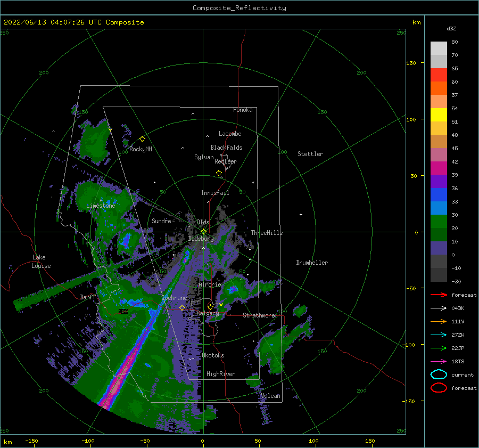Click the blue echo cell west of Sundre
This screenshot has width=479, height=448.
126,241
